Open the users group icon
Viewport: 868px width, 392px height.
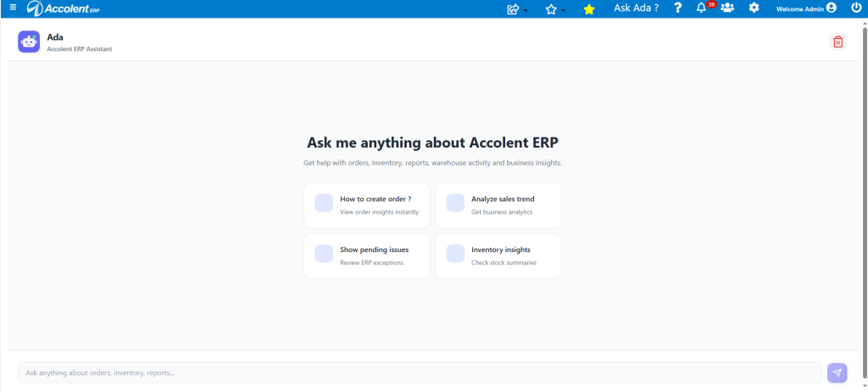[x=726, y=8]
